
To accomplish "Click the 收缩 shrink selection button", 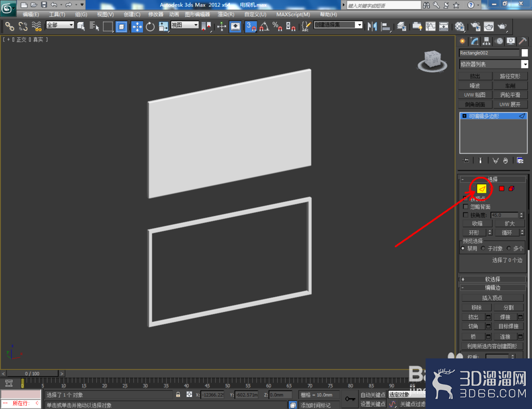I will [477, 223].
